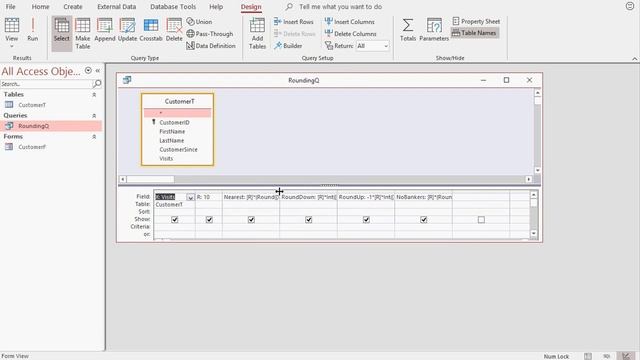Toggle Totals row with sigma icon

tap(407, 29)
